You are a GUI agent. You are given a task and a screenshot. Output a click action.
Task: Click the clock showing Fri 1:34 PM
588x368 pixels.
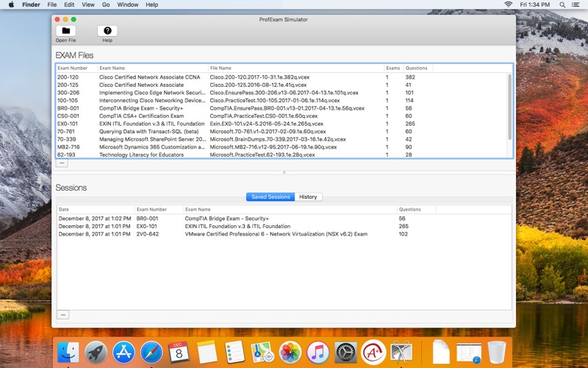[x=535, y=4]
